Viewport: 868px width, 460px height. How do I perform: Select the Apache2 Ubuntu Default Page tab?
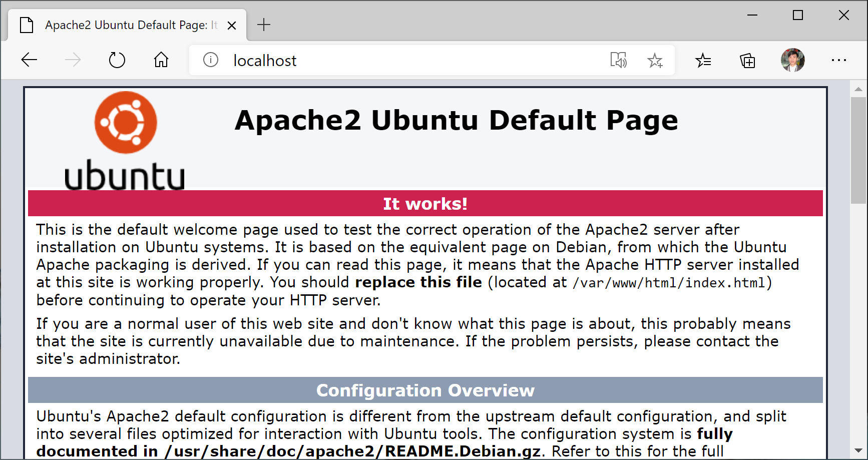click(x=127, y=25)
